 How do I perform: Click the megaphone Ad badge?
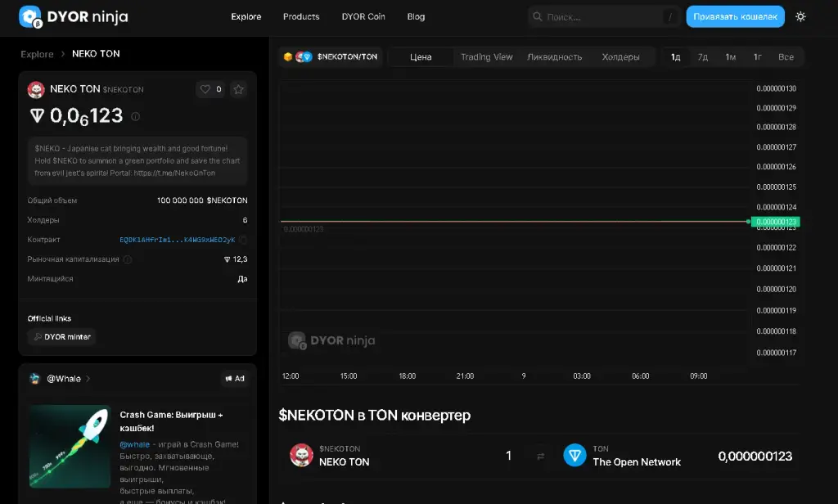[x=235, y=378]
